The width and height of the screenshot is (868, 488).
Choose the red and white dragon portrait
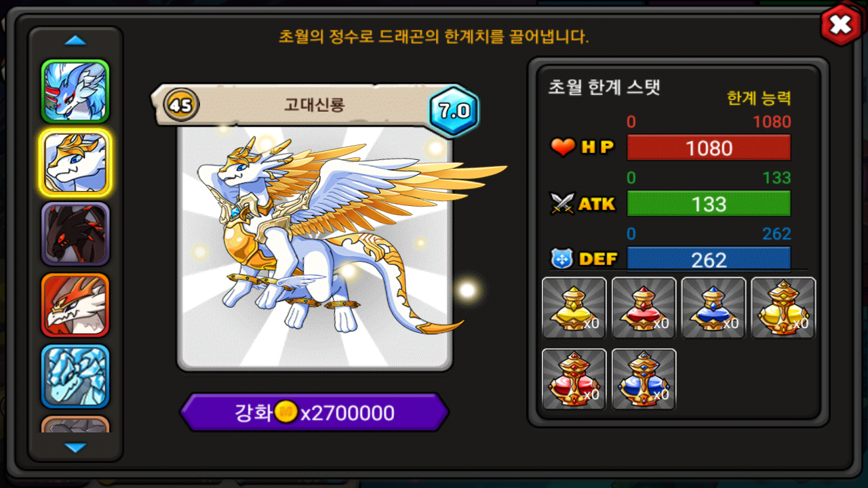(75, 305)
